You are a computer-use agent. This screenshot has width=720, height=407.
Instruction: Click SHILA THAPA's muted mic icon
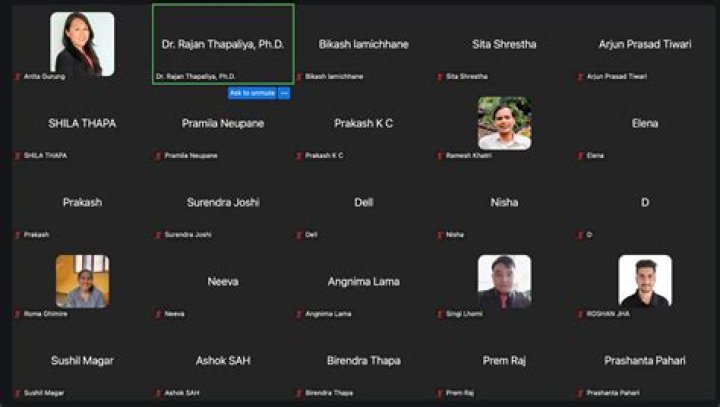coord(17,156)
